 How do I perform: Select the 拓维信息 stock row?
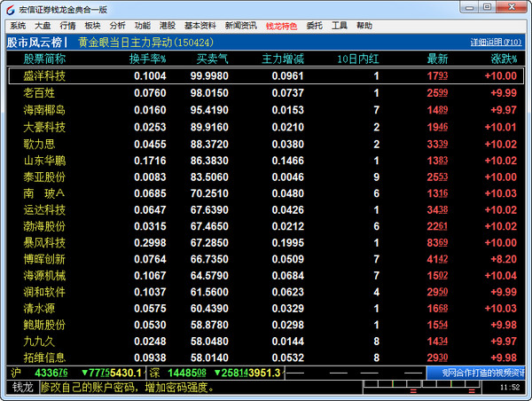click(266, 358)
